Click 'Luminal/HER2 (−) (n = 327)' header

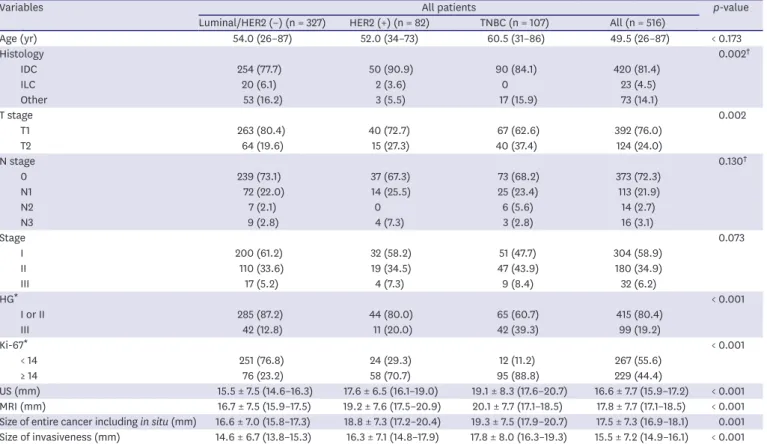pyautogui.click(x=262, y=23)
